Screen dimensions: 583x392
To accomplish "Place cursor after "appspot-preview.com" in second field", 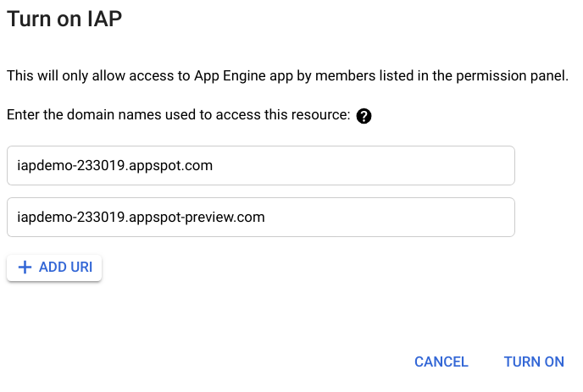I will [x=266, y=217].
